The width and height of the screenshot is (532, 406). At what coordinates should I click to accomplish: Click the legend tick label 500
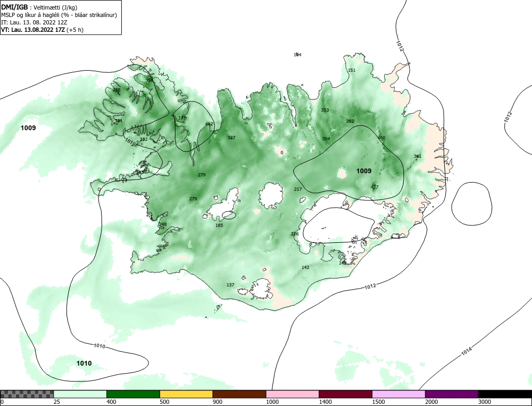coord(164,402)
